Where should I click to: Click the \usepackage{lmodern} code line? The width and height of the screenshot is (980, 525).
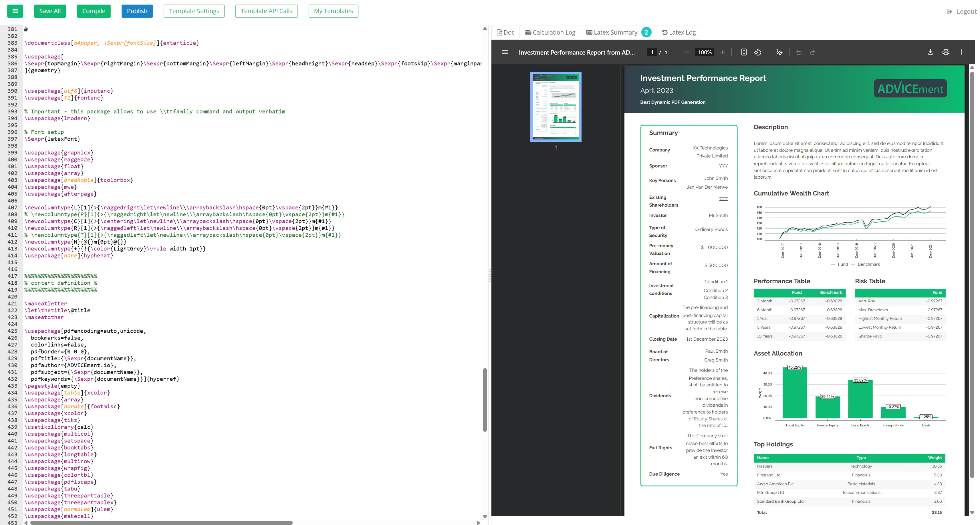tap(57, 118)
